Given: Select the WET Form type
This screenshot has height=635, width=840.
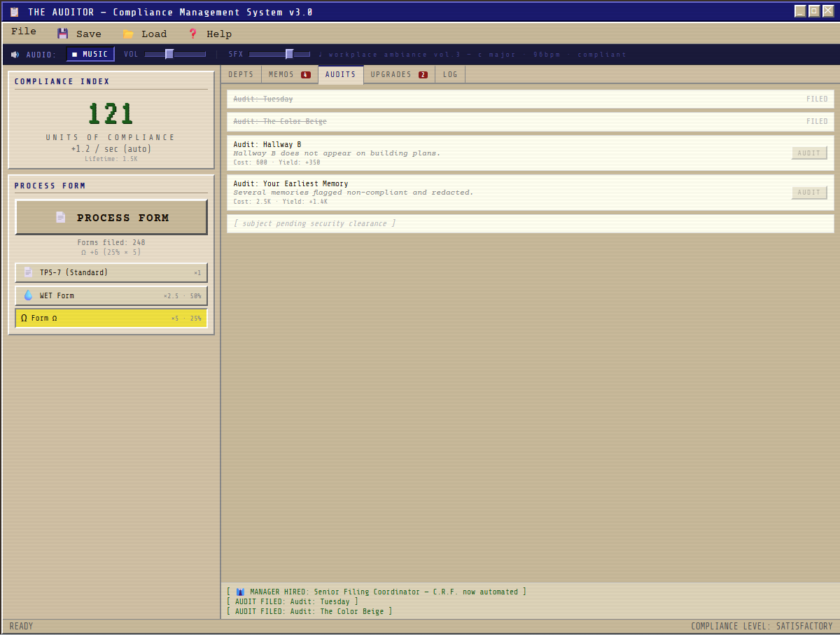Looking at the screenshot, I should coord(111,295).
